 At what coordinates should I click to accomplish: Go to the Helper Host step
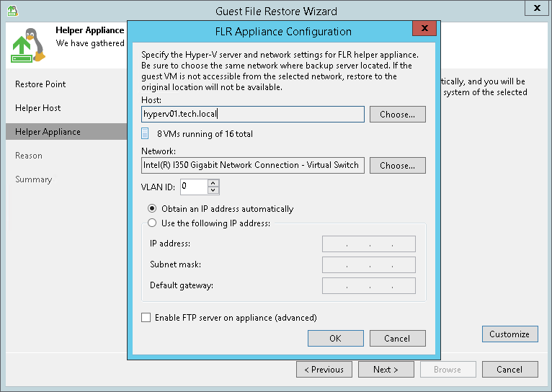coord(38,108)
